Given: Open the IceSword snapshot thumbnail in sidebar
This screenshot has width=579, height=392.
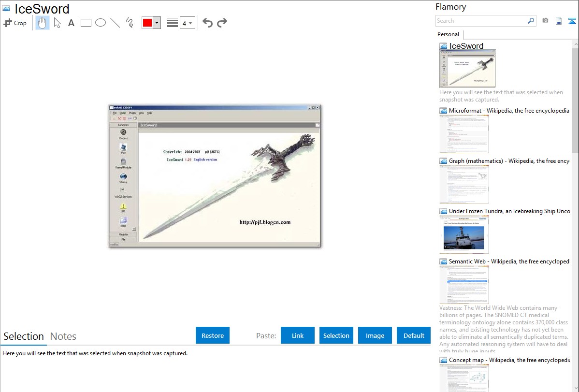Looking at the screenshot, I should 467,69.
